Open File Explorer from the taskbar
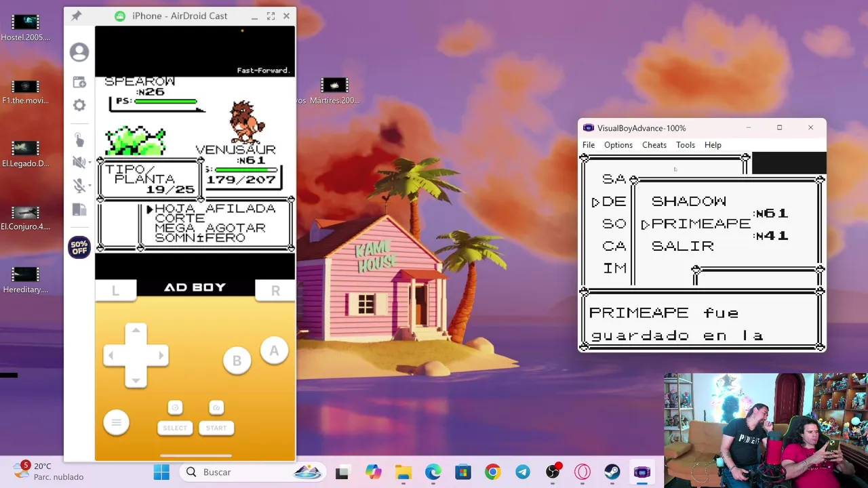The width and height of the screenshot is (868, 488). [403, 472]
